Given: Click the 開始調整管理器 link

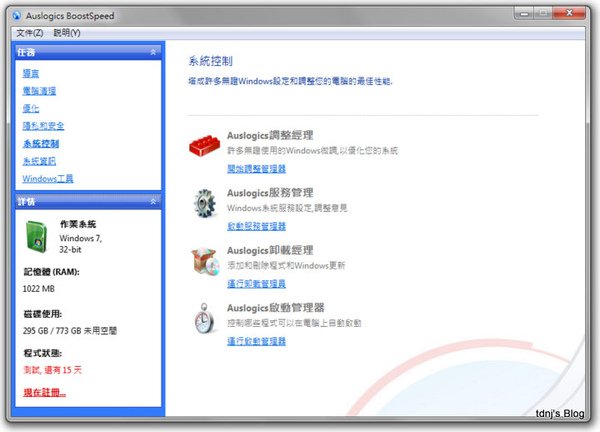Looking at the screenshot, I should pyautogui.click(x=256, y=169).
